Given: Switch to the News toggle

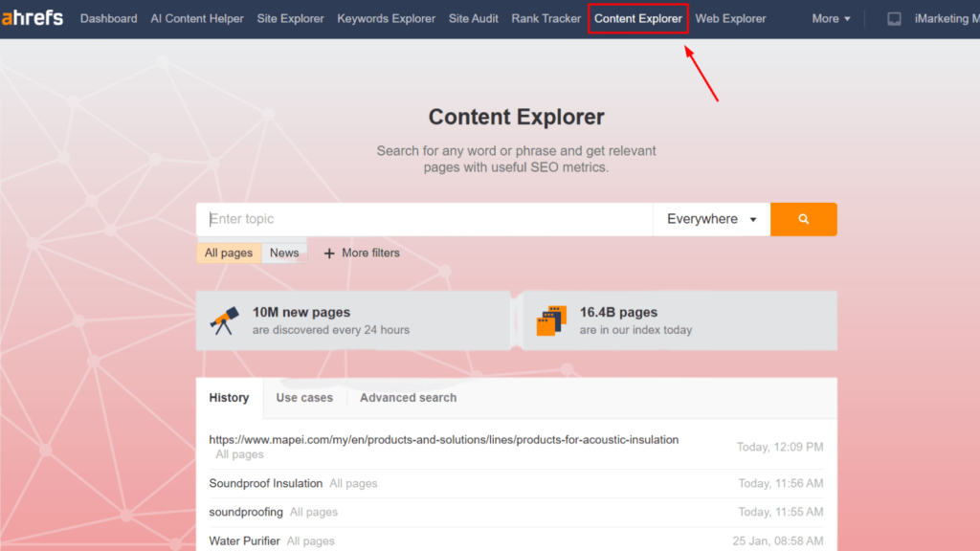Looking at the screenshot, I should click(284, 253).
